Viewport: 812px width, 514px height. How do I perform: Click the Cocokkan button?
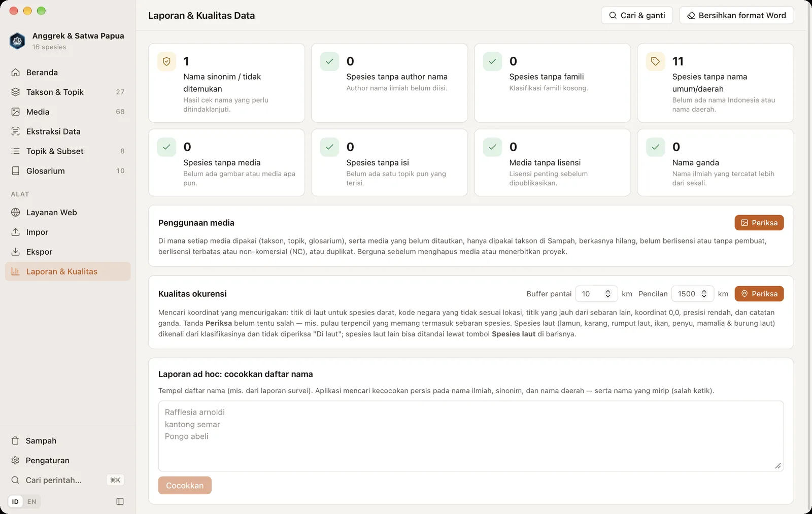pos(185,486)
